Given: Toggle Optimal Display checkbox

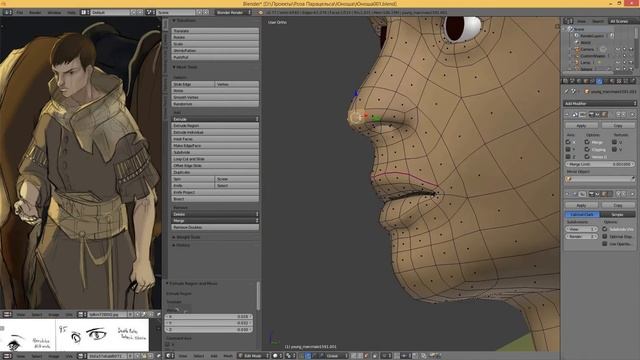Looking at the screenshot, I should click(x=604, y=236).
